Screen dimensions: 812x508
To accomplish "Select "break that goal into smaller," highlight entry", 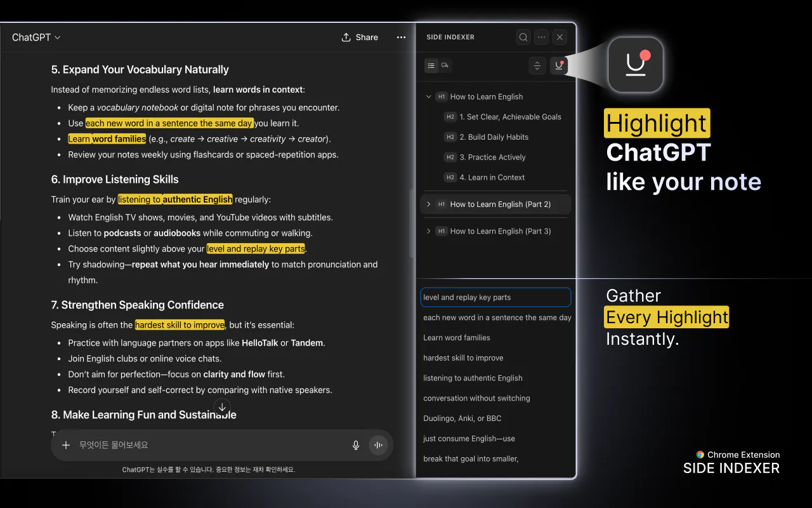I will (x=471, y=459).
